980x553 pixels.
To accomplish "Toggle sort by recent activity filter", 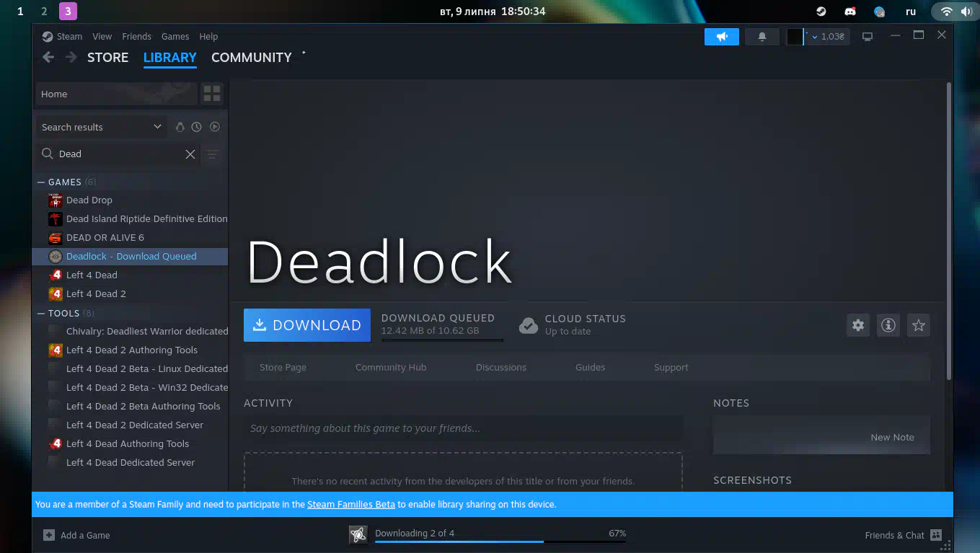I will point(196,127).
